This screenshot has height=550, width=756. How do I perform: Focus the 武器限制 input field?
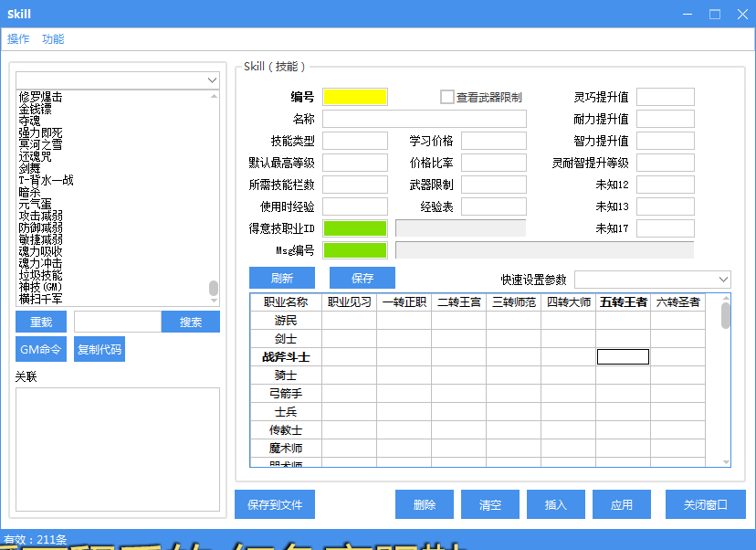(494, 185)
